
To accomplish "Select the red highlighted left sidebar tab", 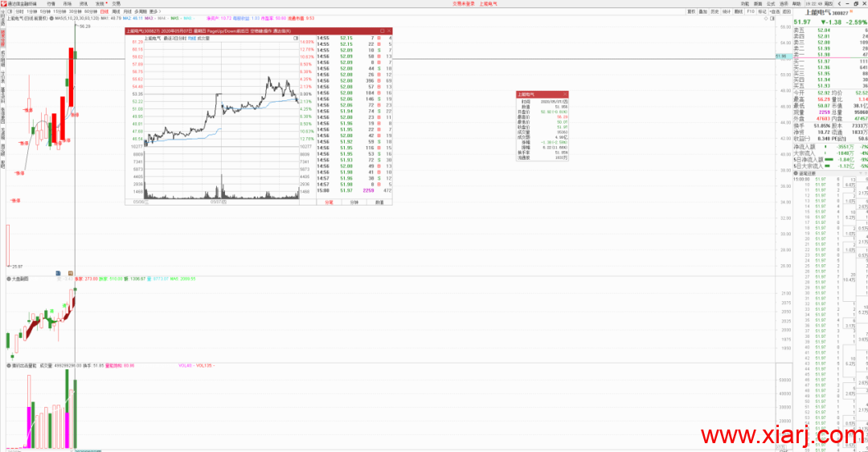I will coord(2,38).
